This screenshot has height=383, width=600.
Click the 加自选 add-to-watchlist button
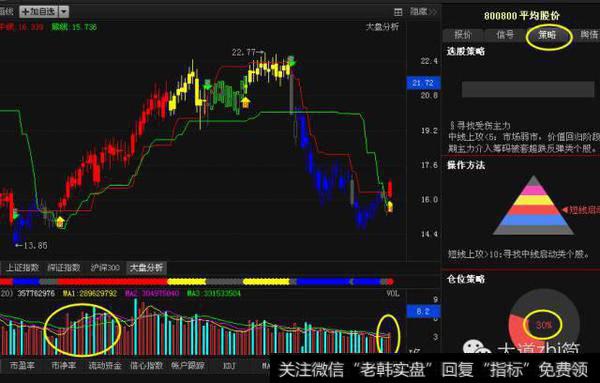(39, 11)
